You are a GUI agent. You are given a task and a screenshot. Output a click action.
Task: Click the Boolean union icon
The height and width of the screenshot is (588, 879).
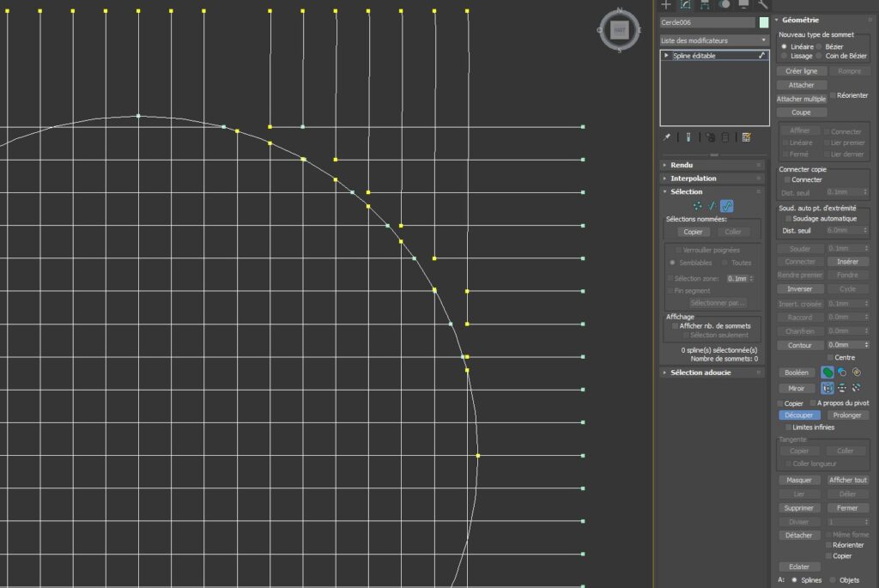coord(827,373)
